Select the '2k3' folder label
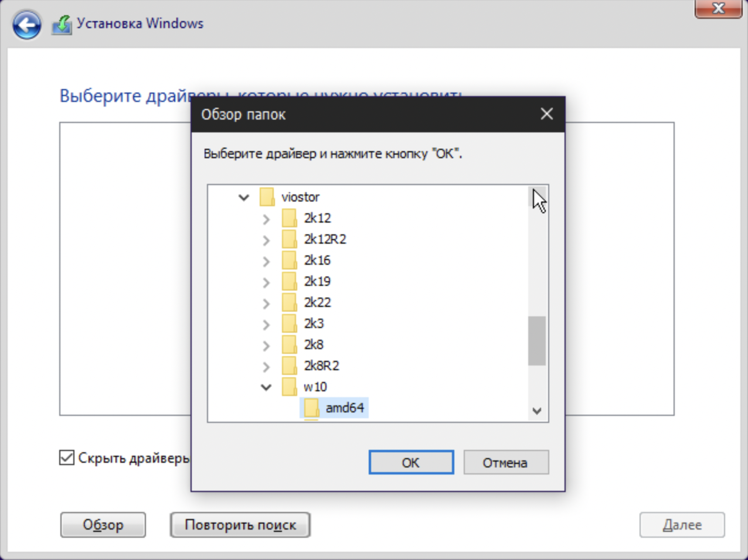 314,323
